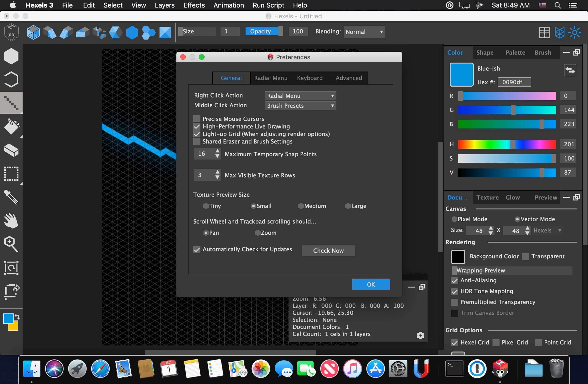Open canvas size units Hexels dropdown

click(x=548, y=230)
